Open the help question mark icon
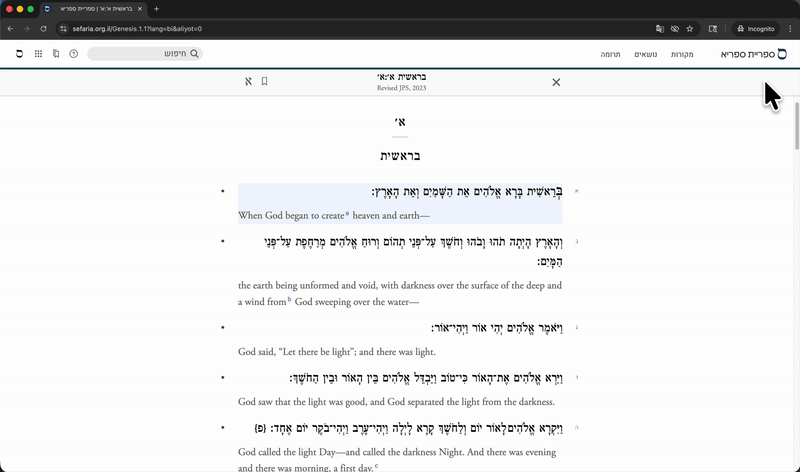 (74, 53)
